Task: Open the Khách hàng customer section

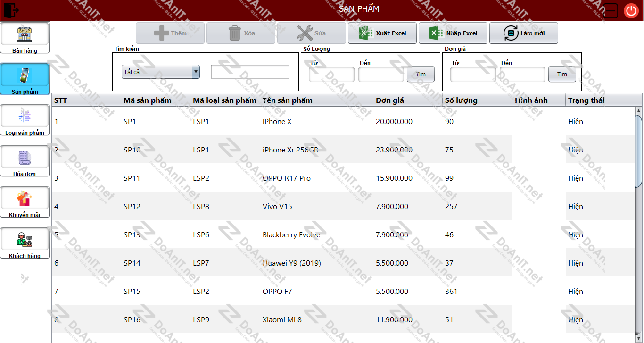Action: click(25, 243)
